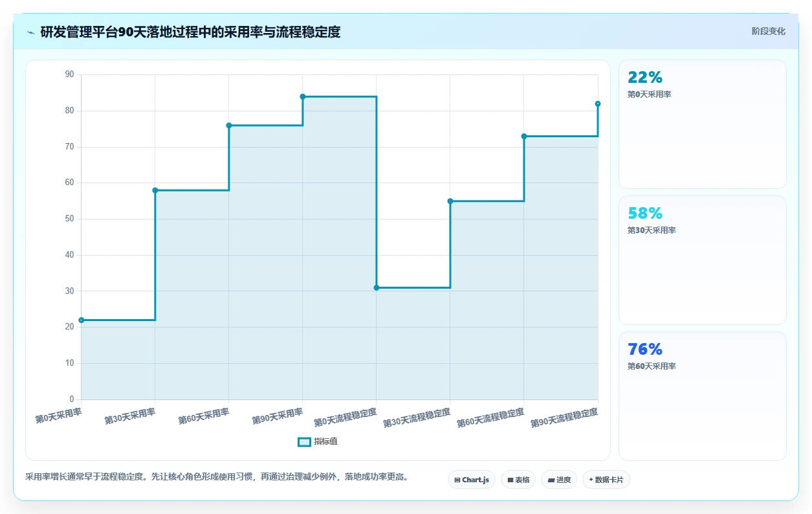The width and height of the screenshot is (812, 514).
Task: Click the x-axis label 第90天流程稳定度
Action: pos(564,418)
